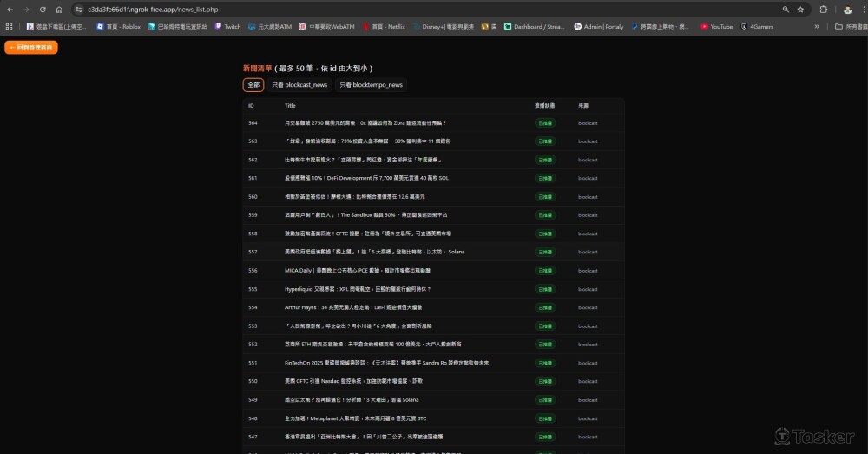
Task: Open the Chrome three-dot menu
Action: 860,9
